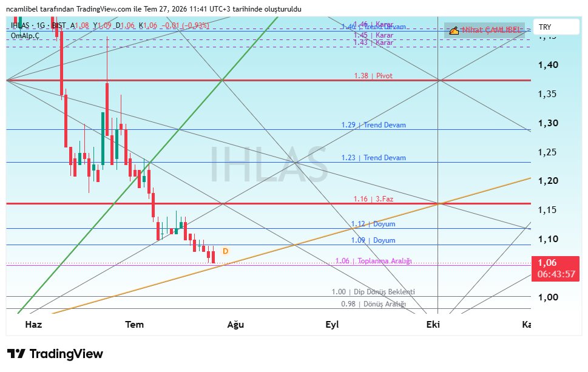Screen dimensions: 588x372
Task: Click the signature pencil icon
Action: point(454,30)
